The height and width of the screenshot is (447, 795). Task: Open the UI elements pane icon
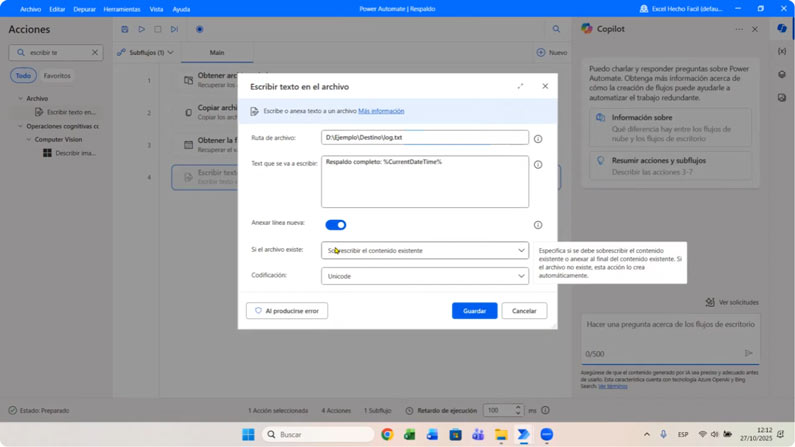pos(782,74)
